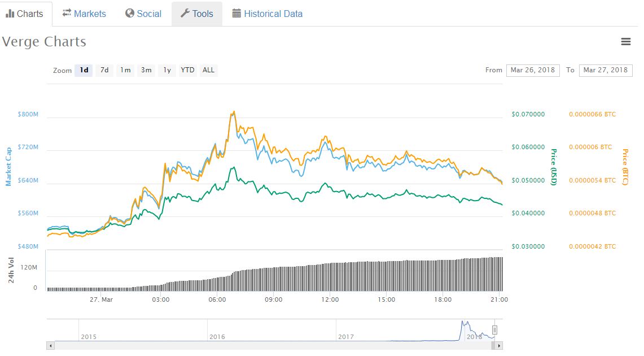The height and width of the screenshot is (356, 644).
Task: Click the $0.030000 price axis value
Action: click(528, 246)
